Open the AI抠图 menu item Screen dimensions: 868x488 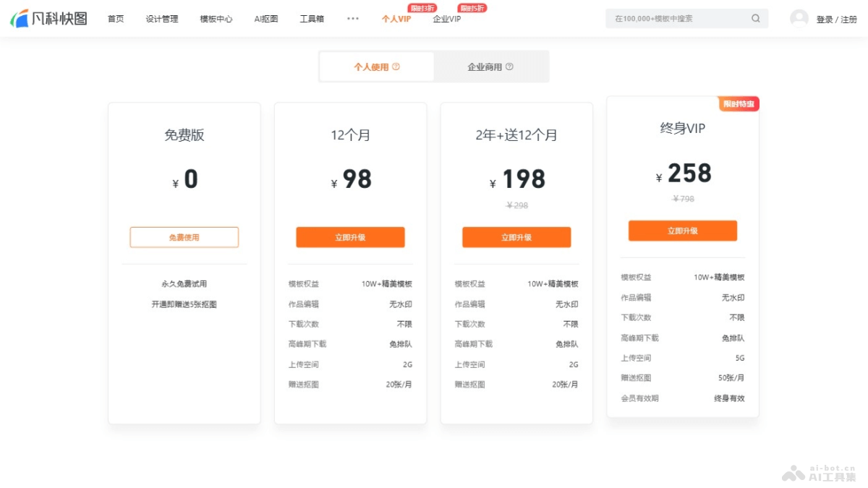(265, 20)
